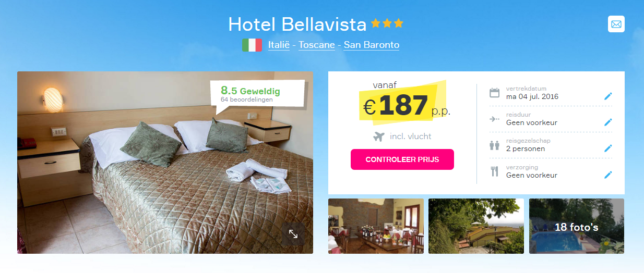Click the fork and knife verzorging icon
Screen dimensions: 644x273
coord(494,171)
